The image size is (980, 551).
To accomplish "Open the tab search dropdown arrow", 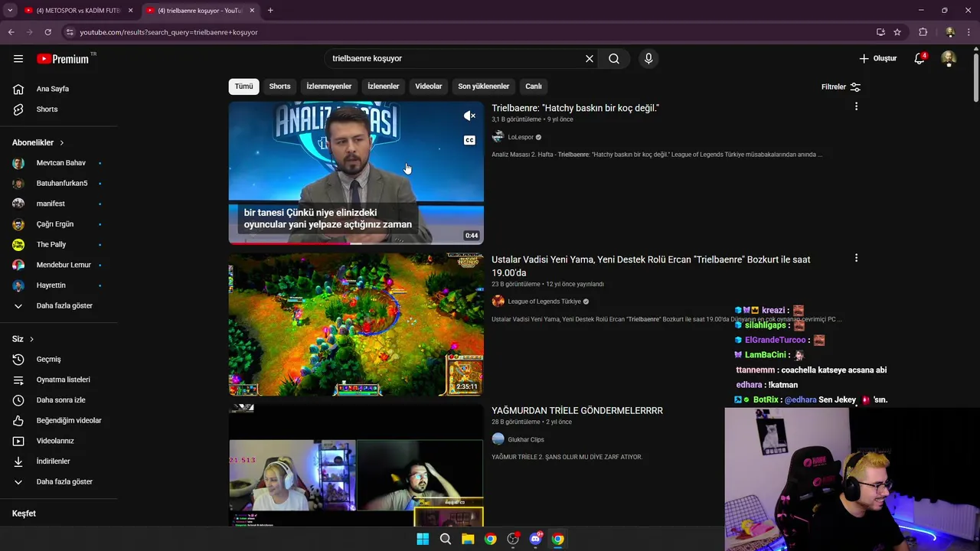I will [x=10, y=11].
